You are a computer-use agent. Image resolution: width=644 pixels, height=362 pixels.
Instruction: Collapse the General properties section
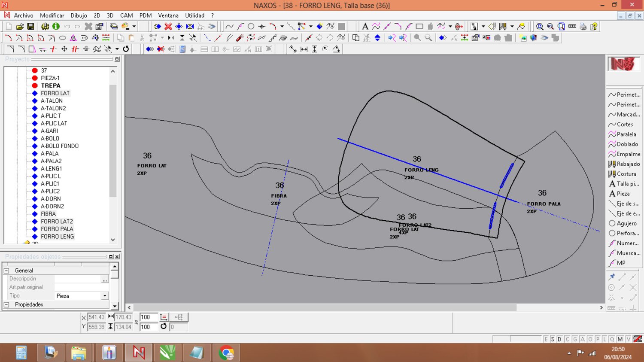[x=6, y=271]
